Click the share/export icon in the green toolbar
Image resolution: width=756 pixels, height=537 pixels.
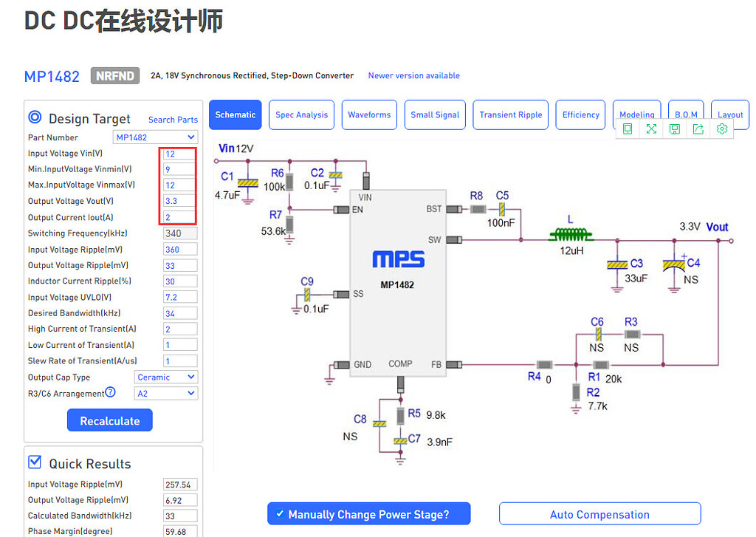[698, 129]
